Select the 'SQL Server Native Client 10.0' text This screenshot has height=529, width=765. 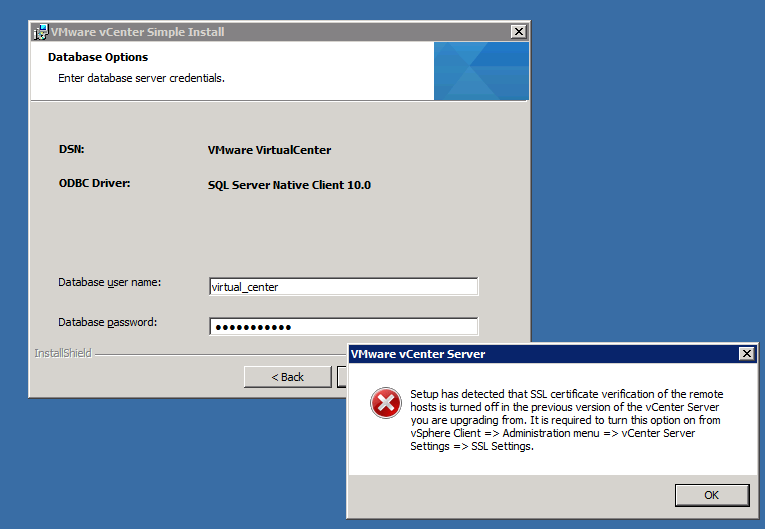289,185
